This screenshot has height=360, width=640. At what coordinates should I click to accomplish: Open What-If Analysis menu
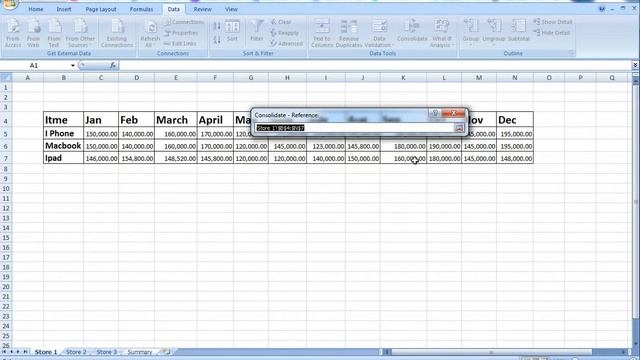(x=441, y=33)
